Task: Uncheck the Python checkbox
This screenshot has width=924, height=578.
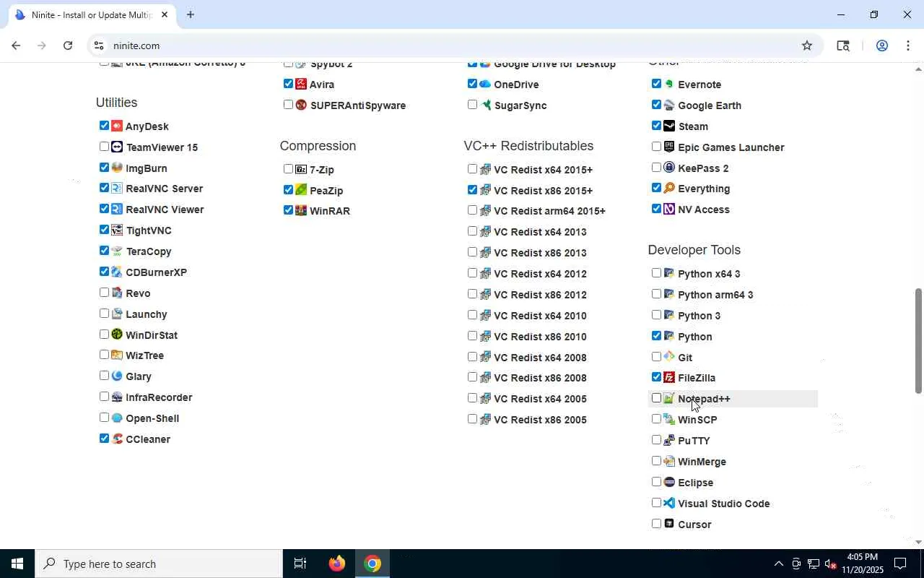Action: 656,336
